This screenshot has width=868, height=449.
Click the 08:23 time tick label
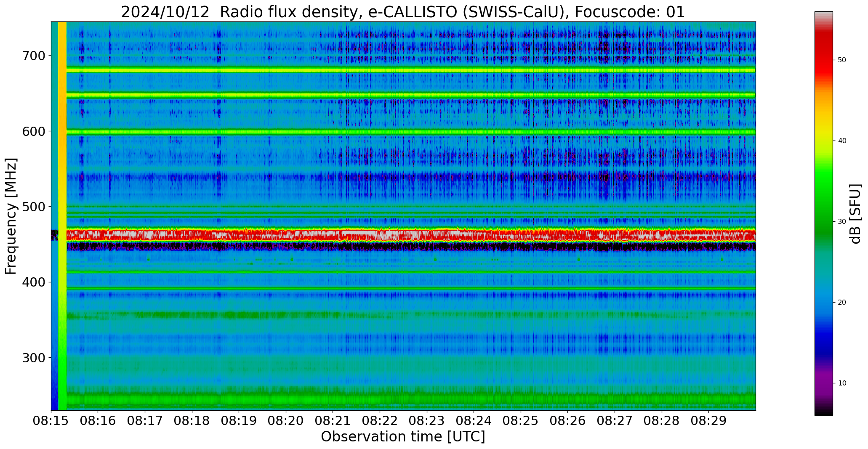coord(427,421)
